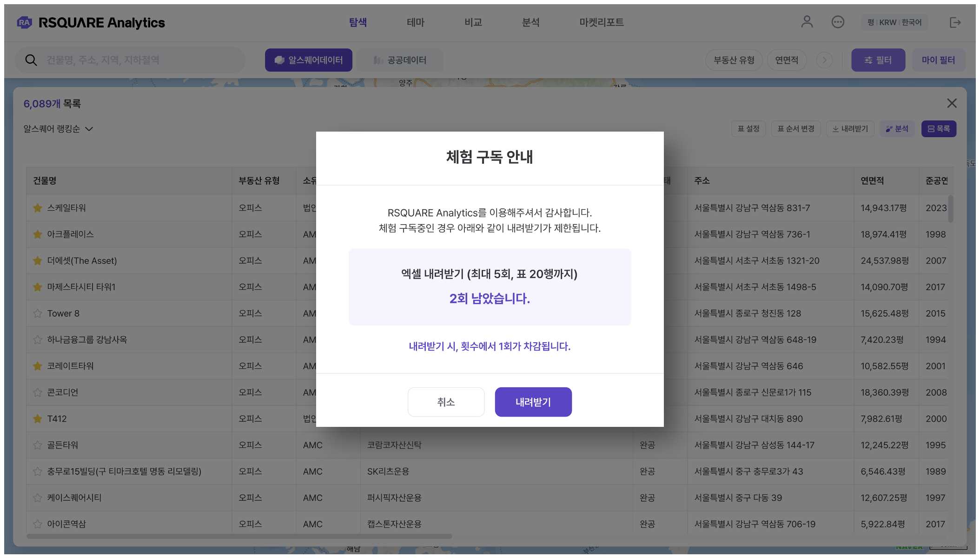
Task: Expand more filter chips with right chevron
Action: pos(824,60)
